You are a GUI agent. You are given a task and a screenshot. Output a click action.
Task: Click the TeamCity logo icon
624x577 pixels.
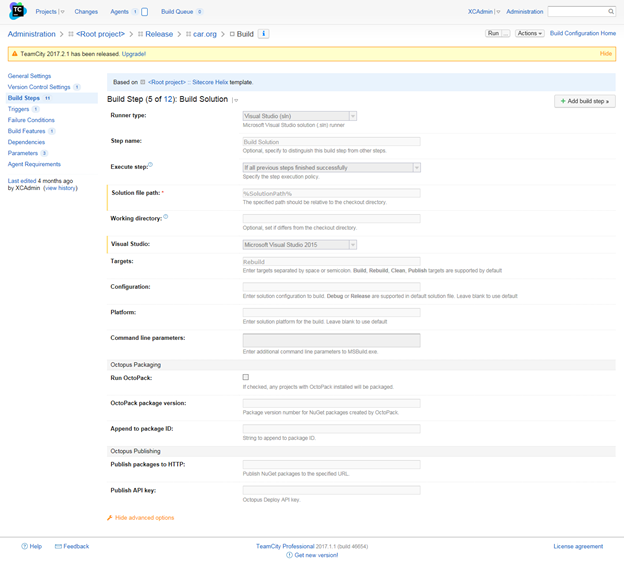(18, 11)
